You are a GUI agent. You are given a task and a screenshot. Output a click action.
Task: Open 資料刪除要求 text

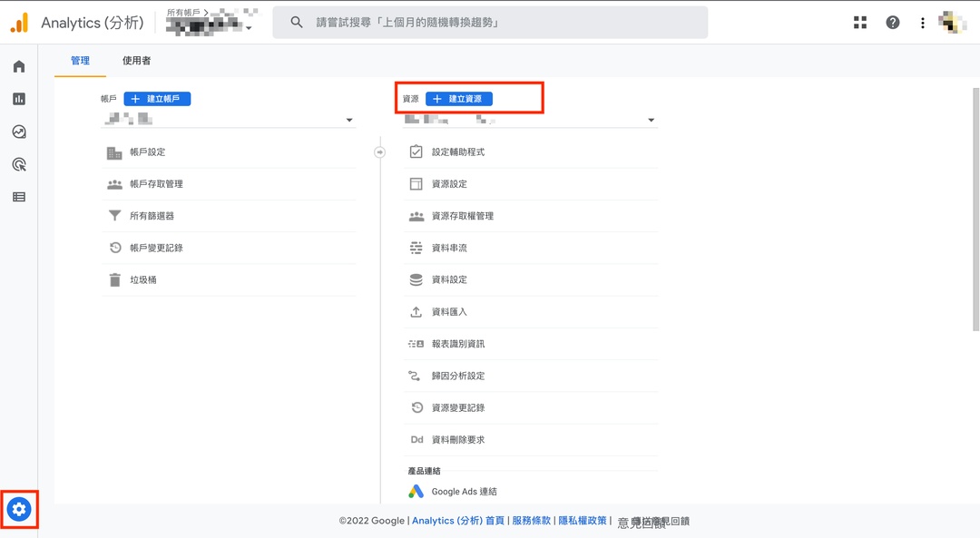(458, 440)
